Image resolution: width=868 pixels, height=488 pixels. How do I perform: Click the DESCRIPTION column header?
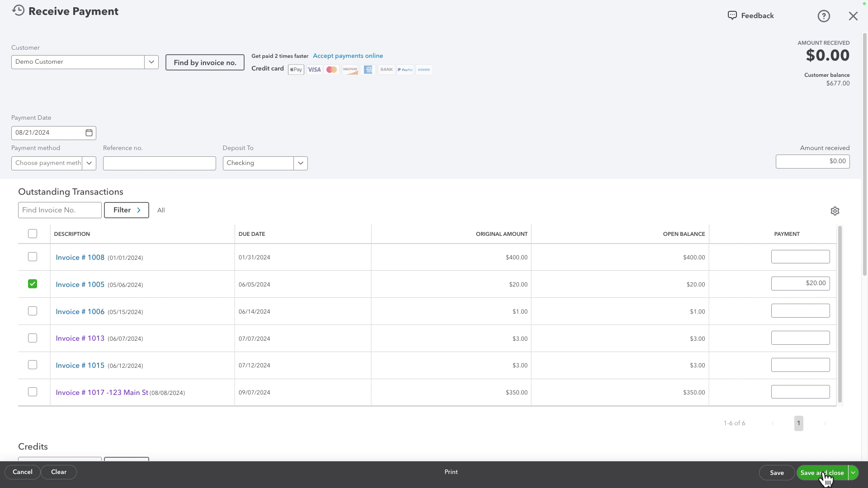pyautogui.click(x=72, y=234)
